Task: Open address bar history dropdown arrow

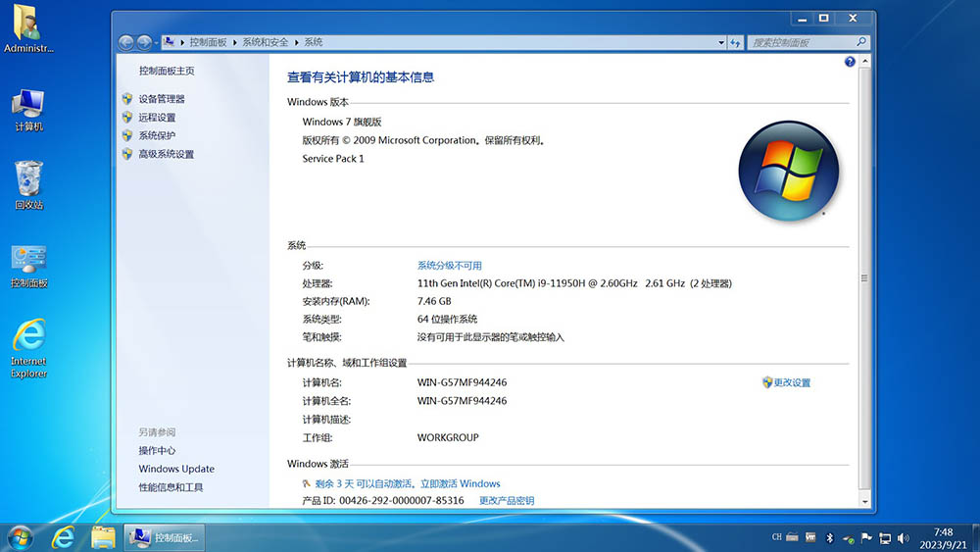Action: point(720,42)
